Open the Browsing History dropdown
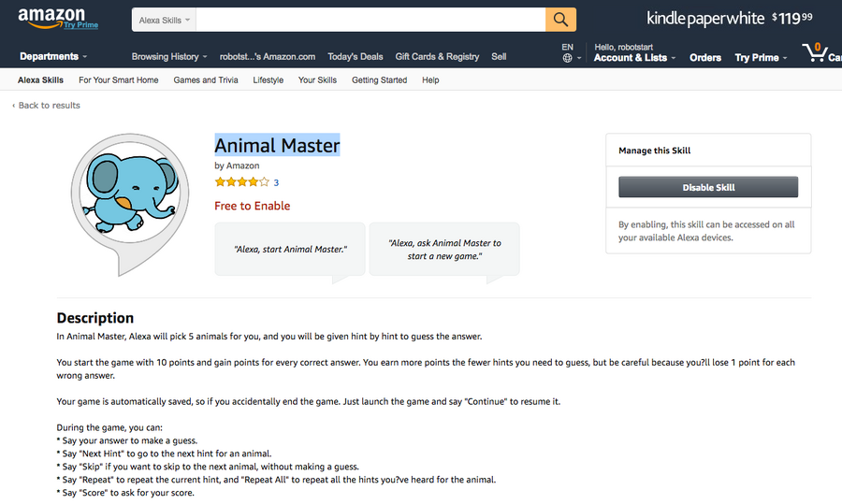Image resolution: width=842 pixels, height=504 pixels. [x=168, y=57]
